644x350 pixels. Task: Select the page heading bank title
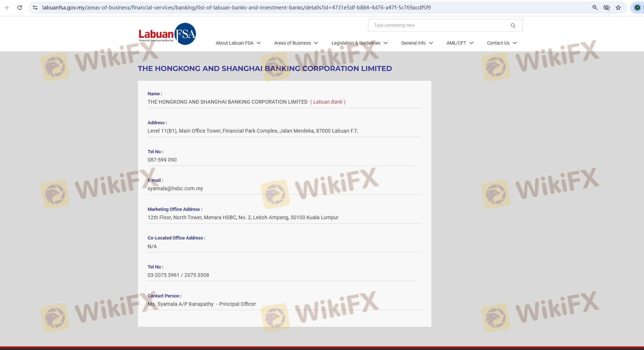(265, 68)
